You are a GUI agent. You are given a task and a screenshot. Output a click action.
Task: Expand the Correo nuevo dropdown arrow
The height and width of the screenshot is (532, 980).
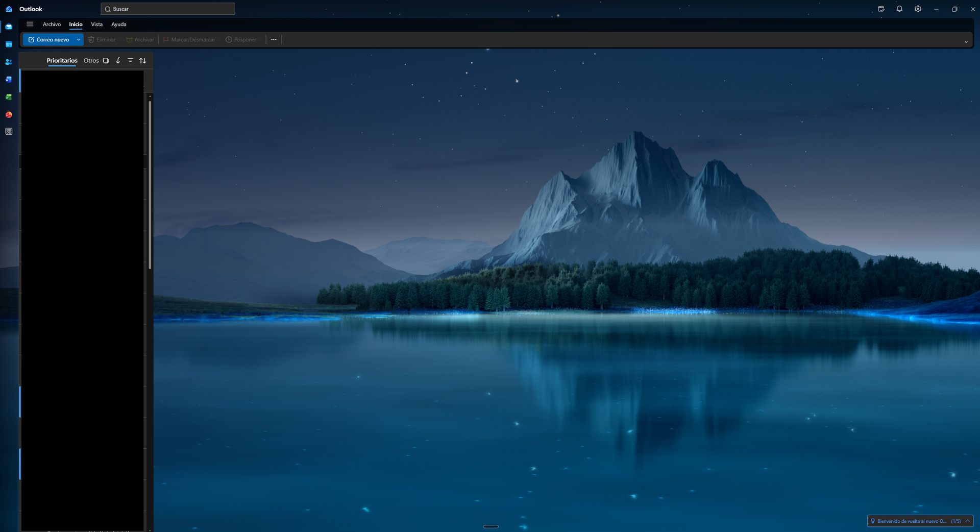78,40
